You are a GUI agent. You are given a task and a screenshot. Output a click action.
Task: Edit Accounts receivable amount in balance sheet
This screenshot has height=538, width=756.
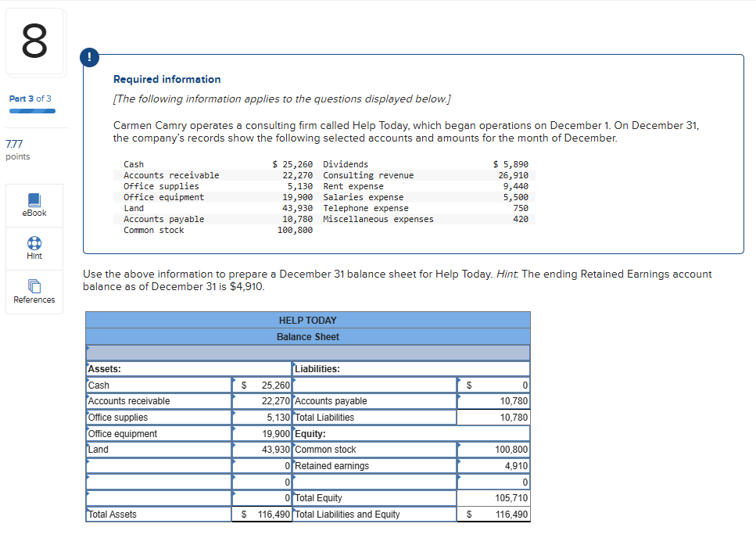262,401
